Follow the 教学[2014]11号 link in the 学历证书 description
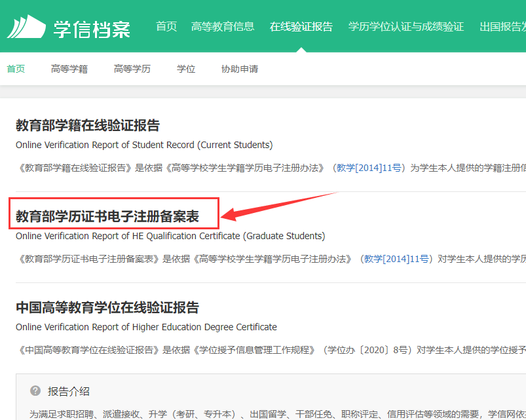This screenshot has height=420, width=526. (x=397, y=259)
